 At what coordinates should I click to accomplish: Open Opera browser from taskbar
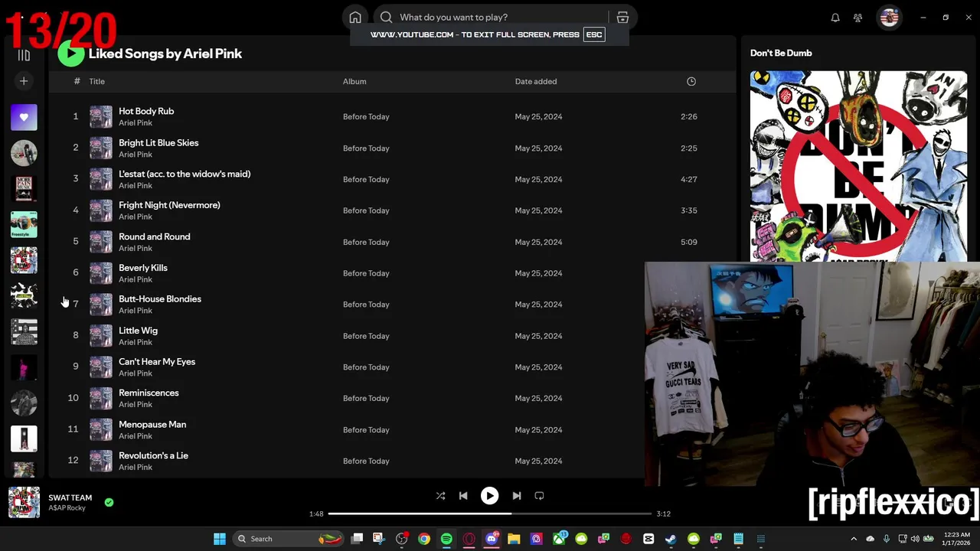(x=469, y=539)
